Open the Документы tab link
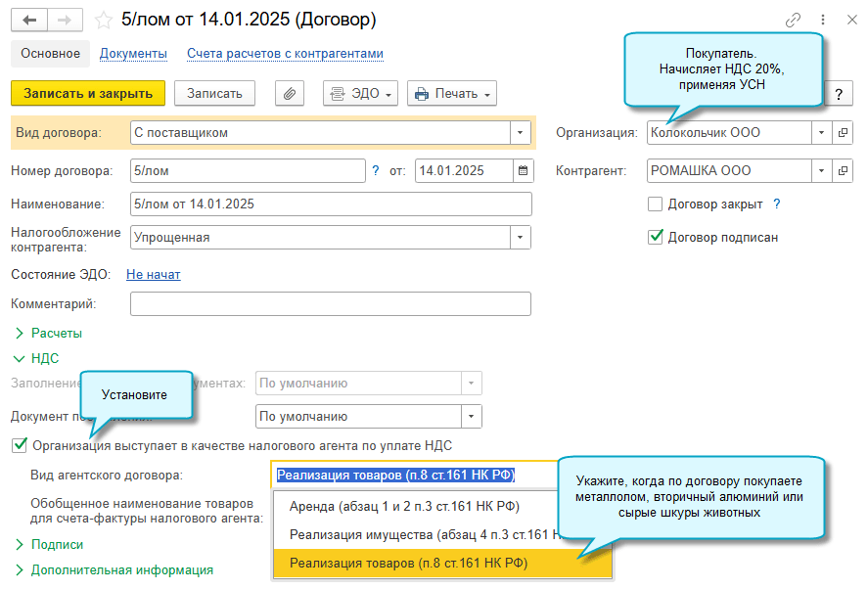This screenshot has height=590, width=868. (133, 54)
